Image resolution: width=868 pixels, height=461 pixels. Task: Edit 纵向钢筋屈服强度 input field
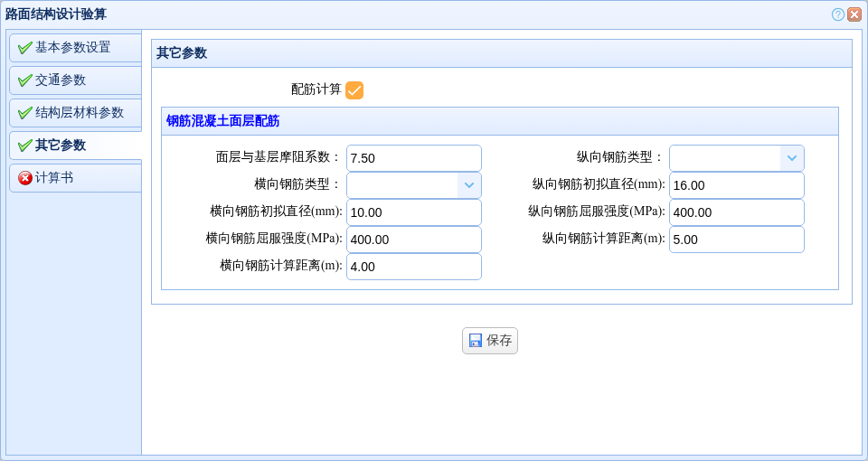coord(736,212)
